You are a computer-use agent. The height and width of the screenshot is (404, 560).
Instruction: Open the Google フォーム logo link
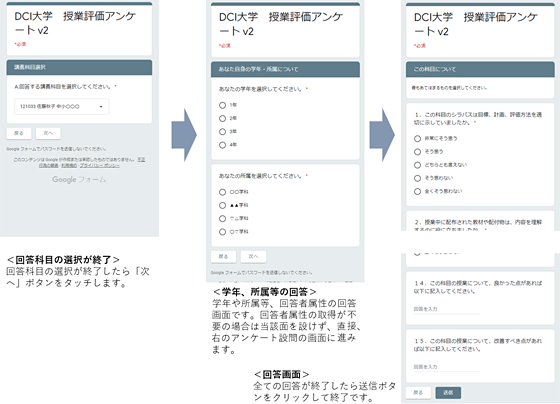point(79,179)
